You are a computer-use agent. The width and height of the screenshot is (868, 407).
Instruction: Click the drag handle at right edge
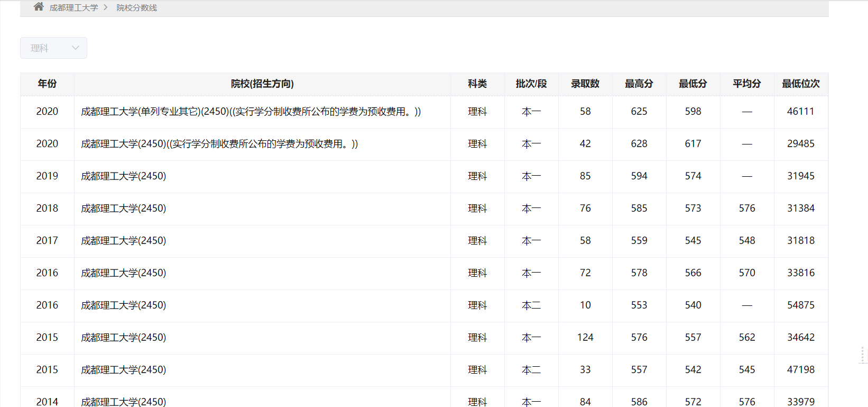click(862, 355)
